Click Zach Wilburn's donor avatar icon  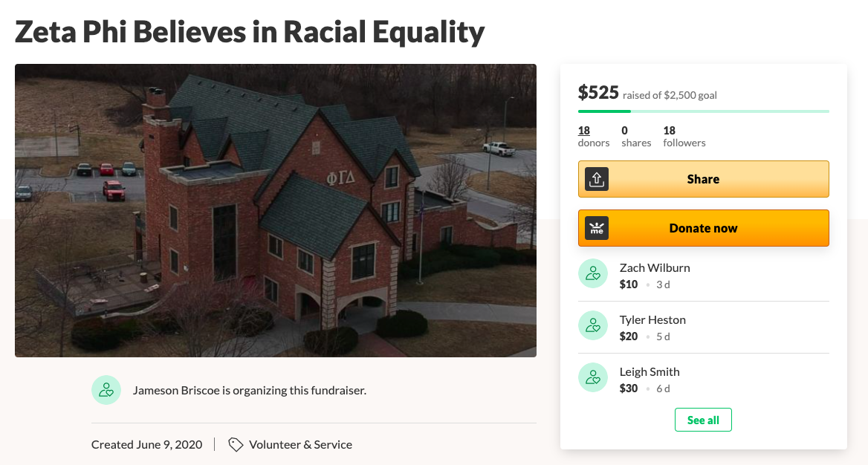tap(593, 273)
